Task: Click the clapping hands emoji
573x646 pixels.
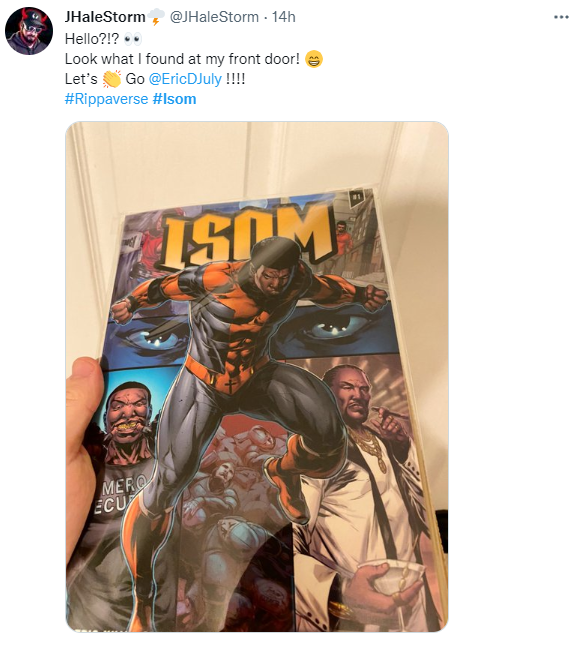Action: (111, 79)
